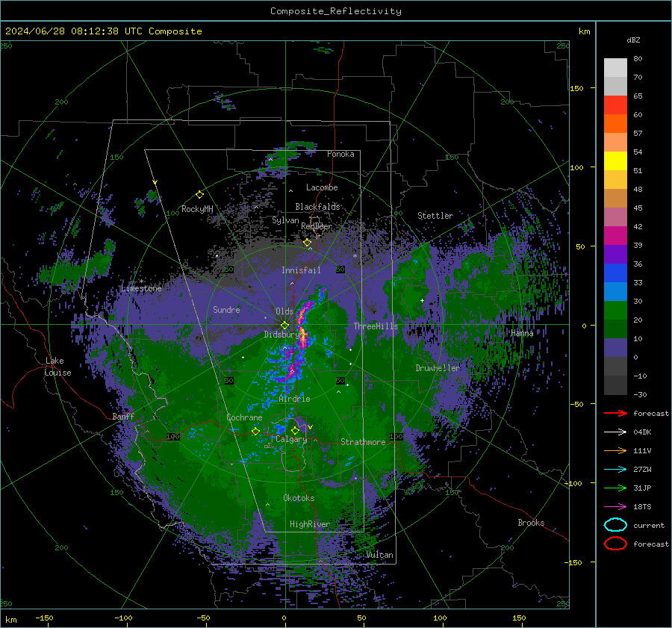Click the km unit label at bottom left
Viewport: 672px width, 628px height.
[10, 620]
